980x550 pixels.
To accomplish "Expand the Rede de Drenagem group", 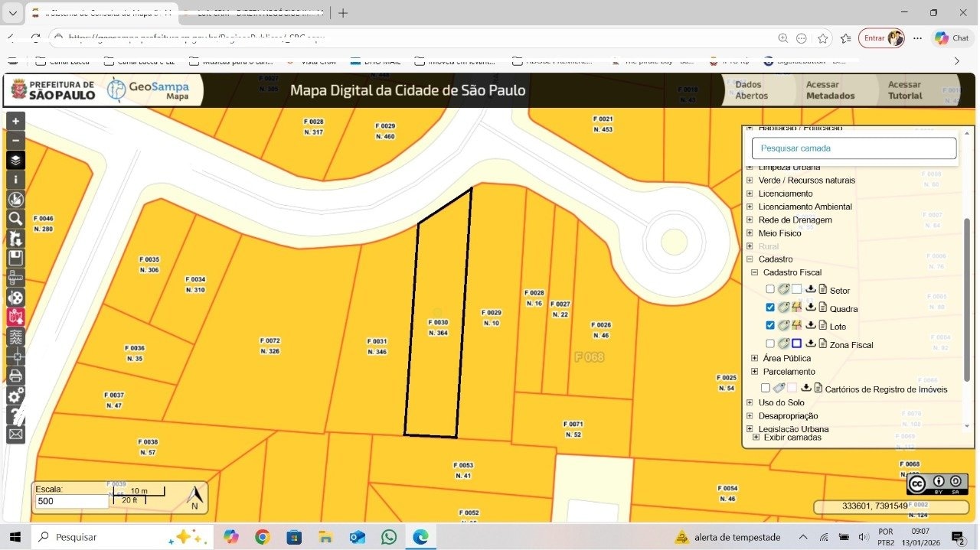I will coord(750,220).
